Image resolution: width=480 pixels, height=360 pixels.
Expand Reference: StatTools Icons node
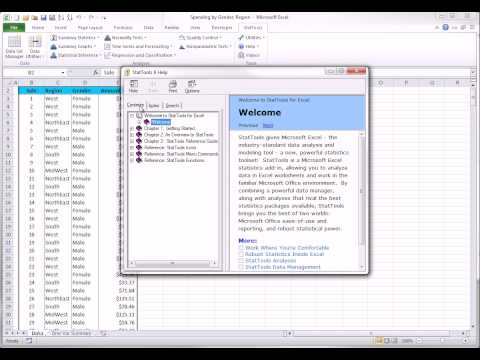(x=132, y=147)
